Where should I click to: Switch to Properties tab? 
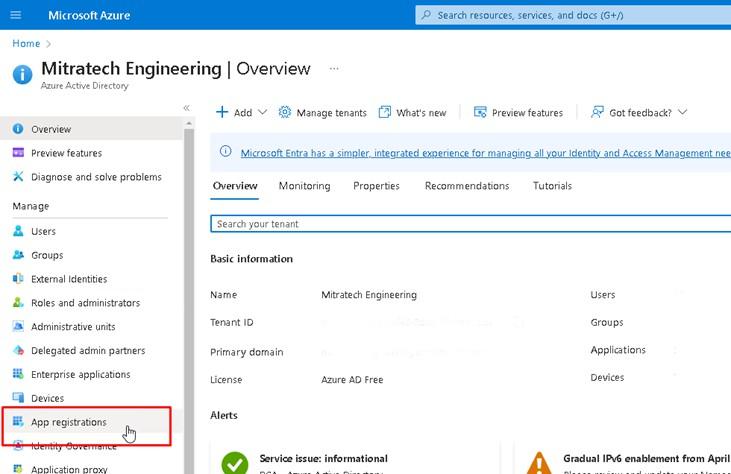click(376, 186)
